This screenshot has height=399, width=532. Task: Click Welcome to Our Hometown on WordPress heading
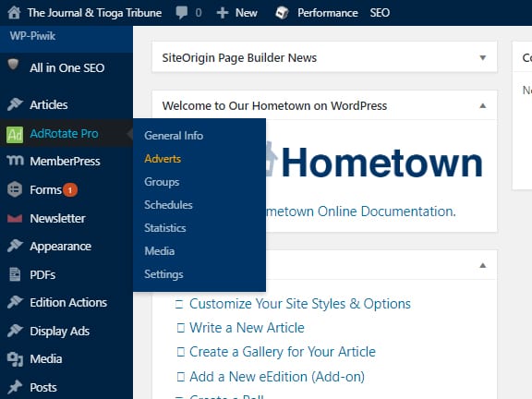[x=274, y=106]
